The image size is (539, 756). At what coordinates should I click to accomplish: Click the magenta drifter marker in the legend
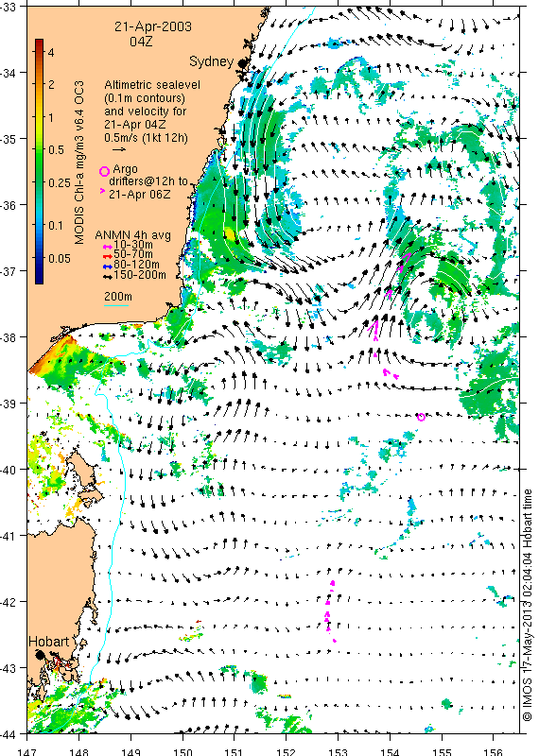pyautogui.click(x=102, y=192)
